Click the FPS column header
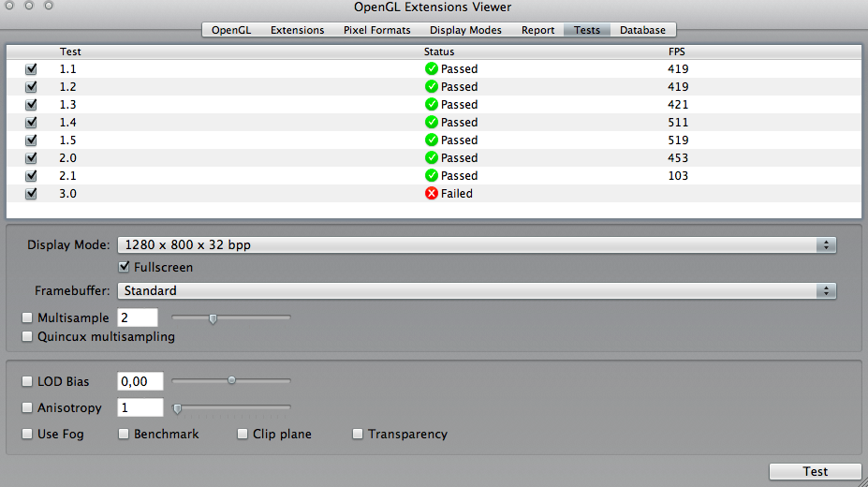 [x=676, y=52]
